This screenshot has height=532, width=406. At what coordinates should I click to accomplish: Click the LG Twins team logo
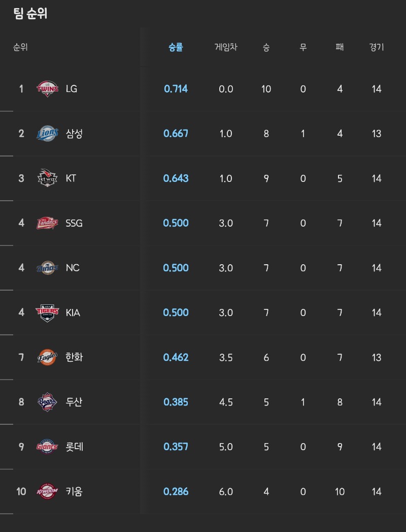(x=48, y=89)
